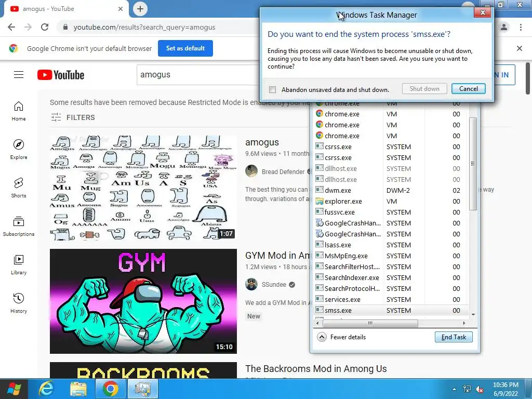Open the taskbar clock showing 10:36 PM

point(506,389)
